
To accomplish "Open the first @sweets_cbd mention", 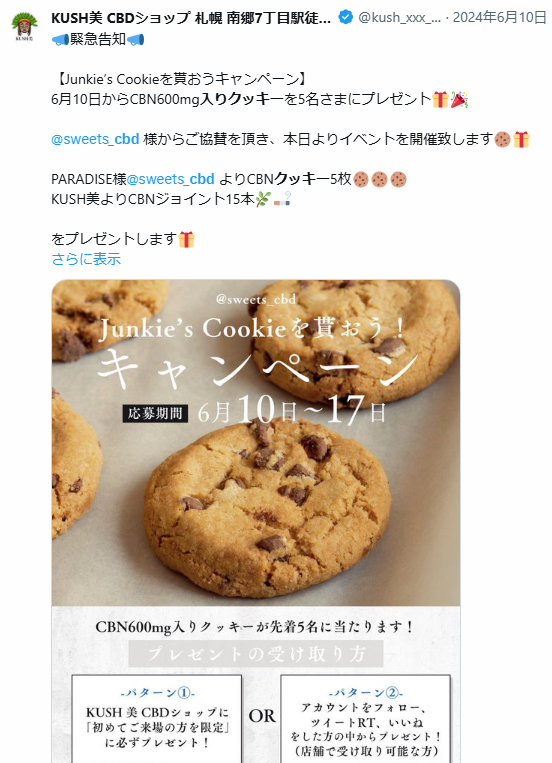I will 95,139.
